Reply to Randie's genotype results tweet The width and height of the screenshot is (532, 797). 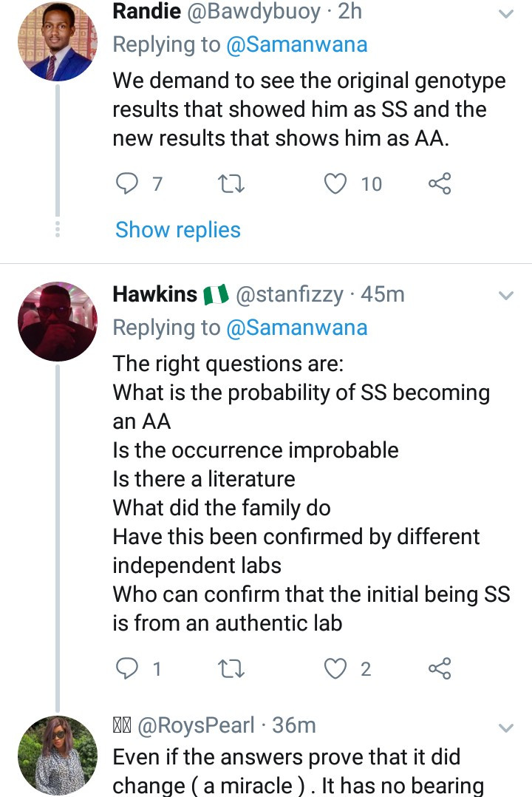tap(129, 183)
